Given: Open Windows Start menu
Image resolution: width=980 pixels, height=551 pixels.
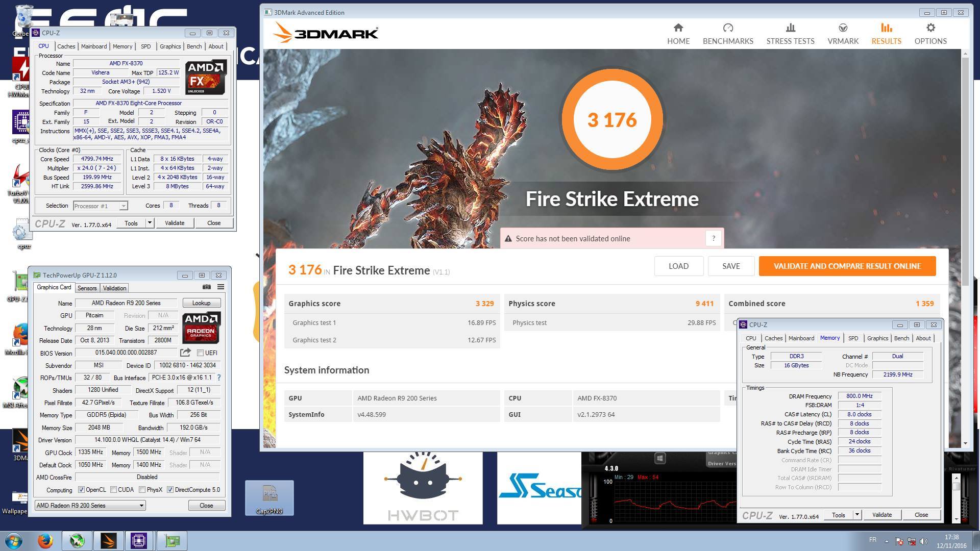Looking at the screenshot, I should [14, 540].
